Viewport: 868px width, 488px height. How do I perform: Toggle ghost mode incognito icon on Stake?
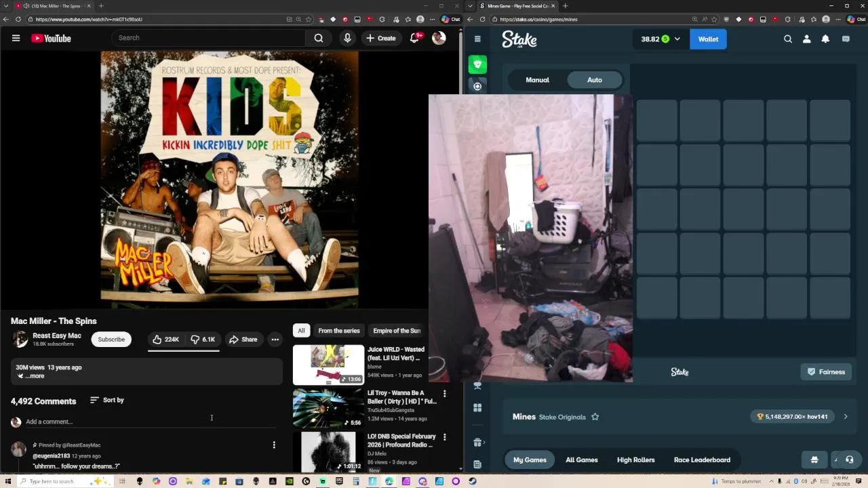pyautogui.click(x=814, y=460)
